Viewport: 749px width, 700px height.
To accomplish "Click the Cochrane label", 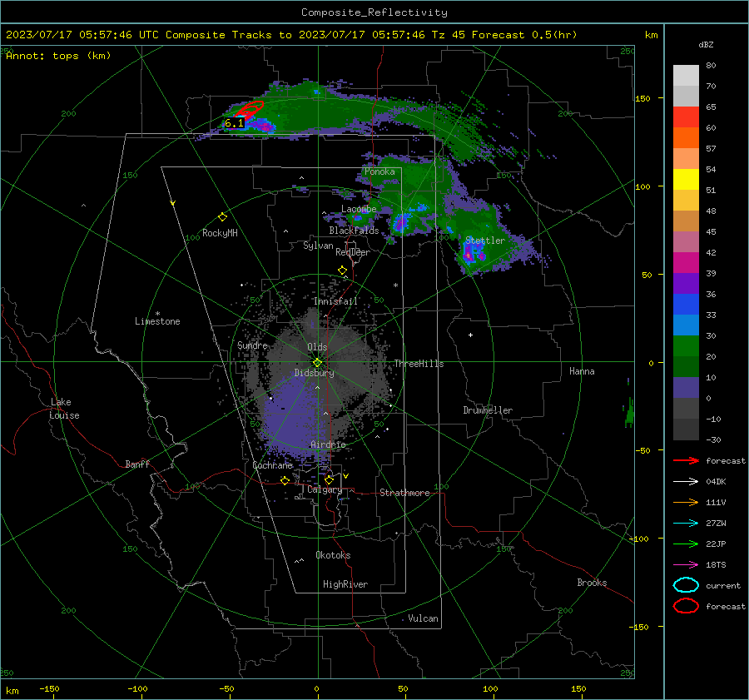I will click(272, 465).
